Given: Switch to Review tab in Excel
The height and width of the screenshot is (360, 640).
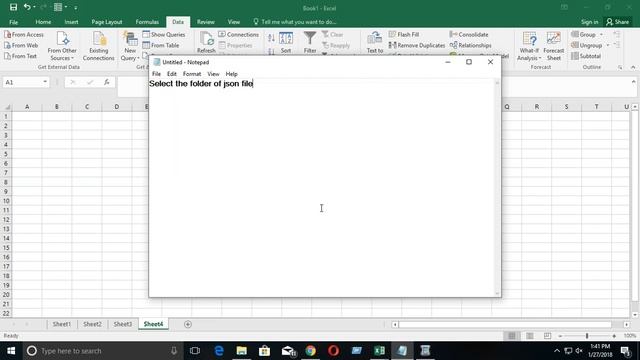Looking at the screenshot, I should [206, 22].
